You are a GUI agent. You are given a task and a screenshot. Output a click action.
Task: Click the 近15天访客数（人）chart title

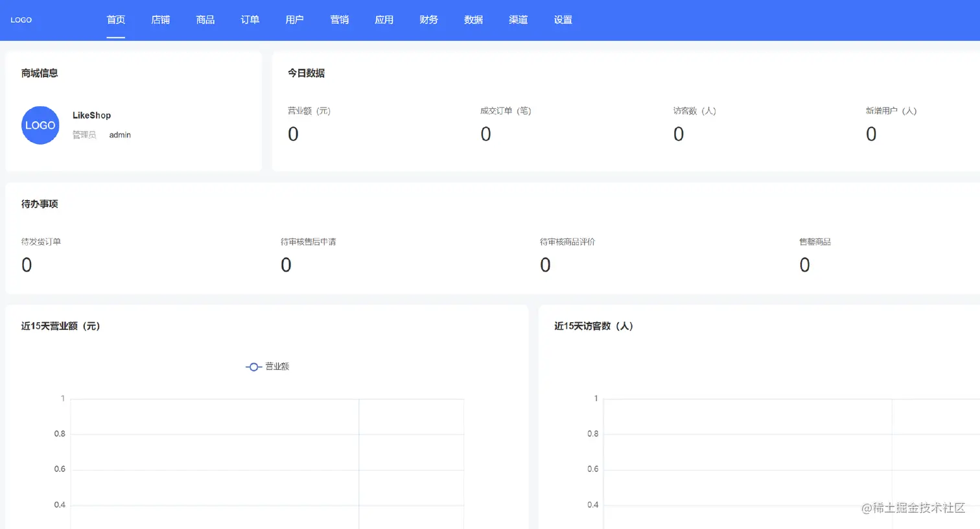pyautogui.click(x=594, y=326)
